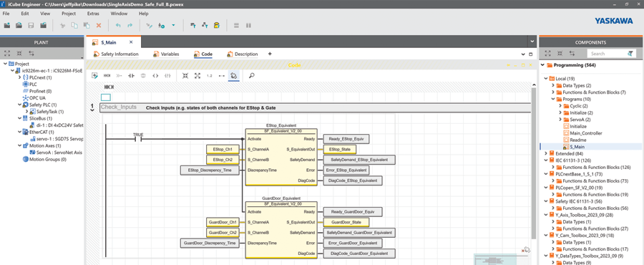
Task: Click the filter icon in Components search box
Action: pos(630,54)
